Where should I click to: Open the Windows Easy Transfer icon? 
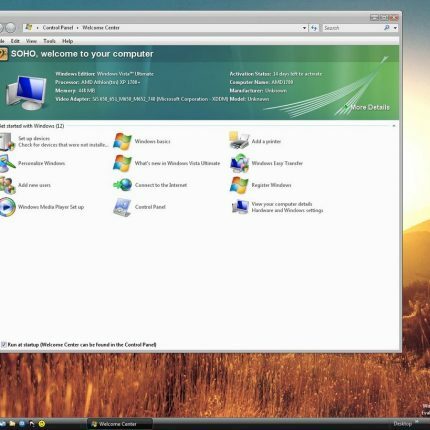pos(239,163)
